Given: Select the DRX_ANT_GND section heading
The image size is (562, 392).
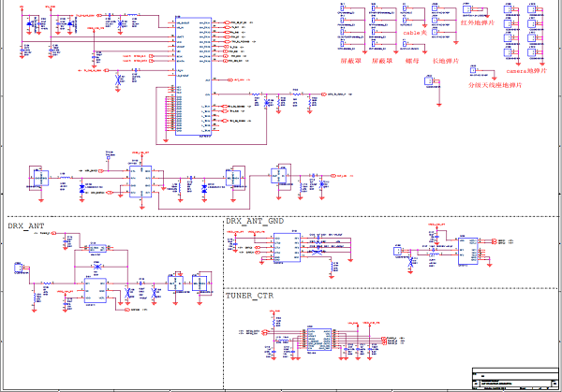Looking at the screenshot, I should click(x=255, y=221).
